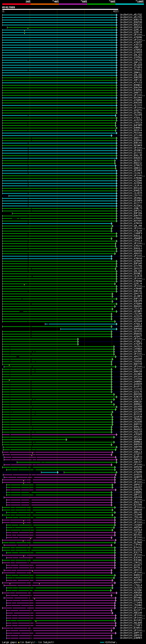The height and width of the screenshot is (644, 146).
Task: Select the UniRef100_Q0CB82 label
Action: pyautogui.click(x=131, y=352)
